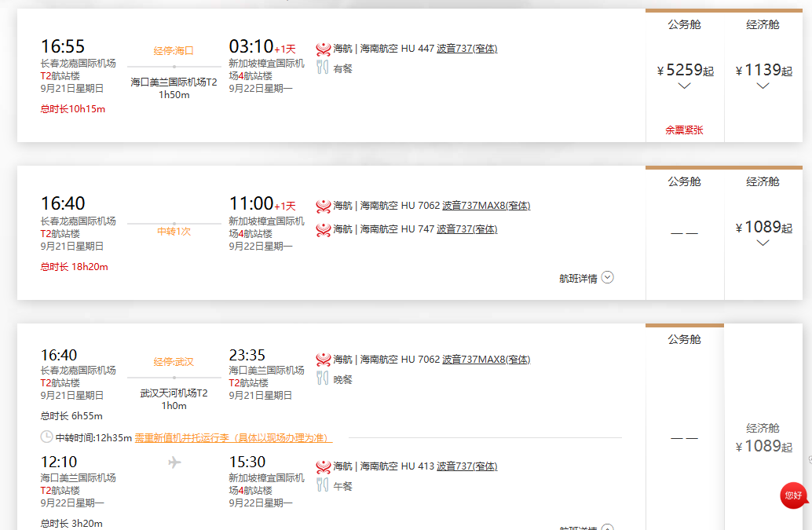Open the 您好 chat assistant bubble
This screenshot has width=812, height=530.
(x=793, y=495)
